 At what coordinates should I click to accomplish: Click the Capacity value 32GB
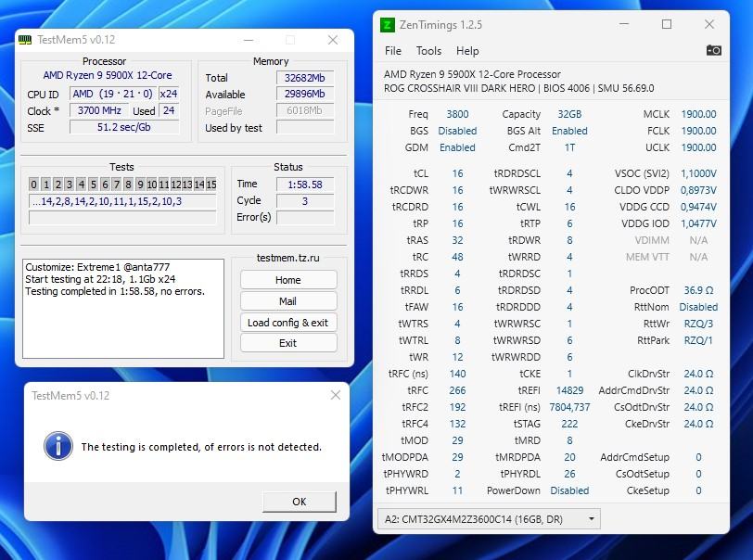[569, 114]
